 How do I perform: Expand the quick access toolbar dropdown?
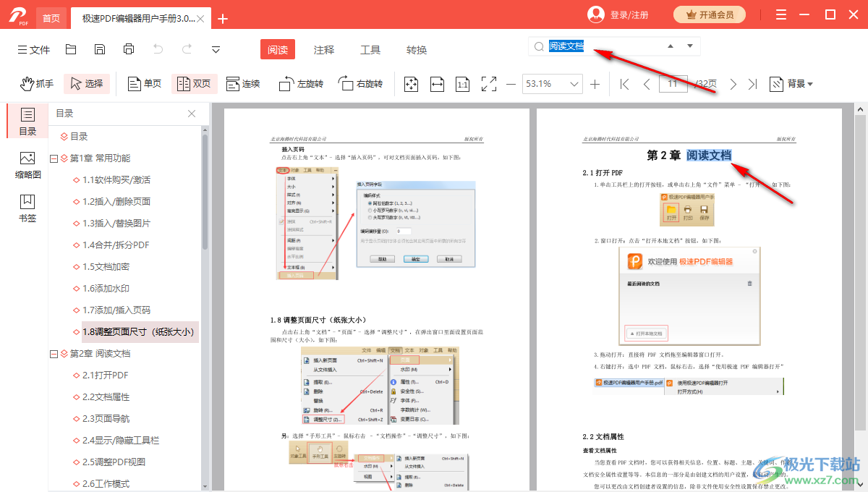pos(216,49)
